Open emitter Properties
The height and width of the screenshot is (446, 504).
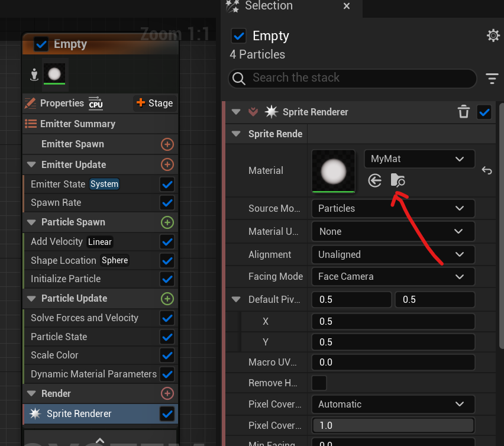click(x=62, y=103)
